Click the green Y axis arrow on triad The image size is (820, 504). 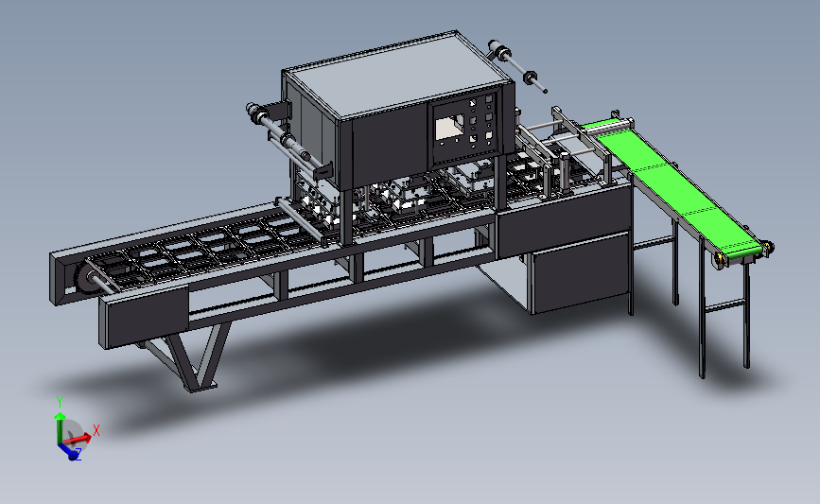(60, 428)
